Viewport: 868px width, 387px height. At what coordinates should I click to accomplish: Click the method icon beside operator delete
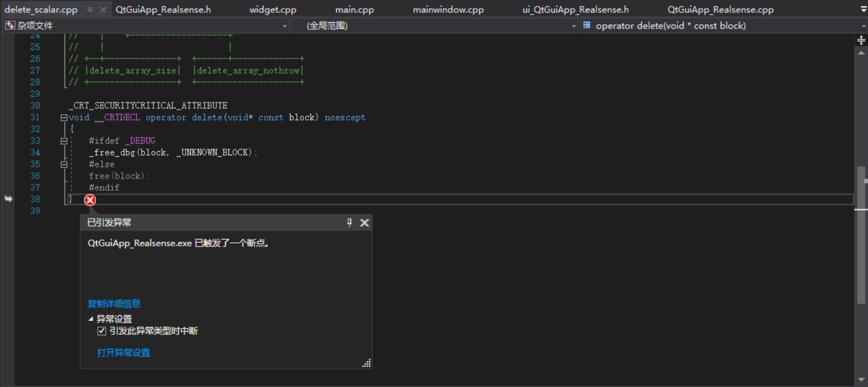[586, 25]
